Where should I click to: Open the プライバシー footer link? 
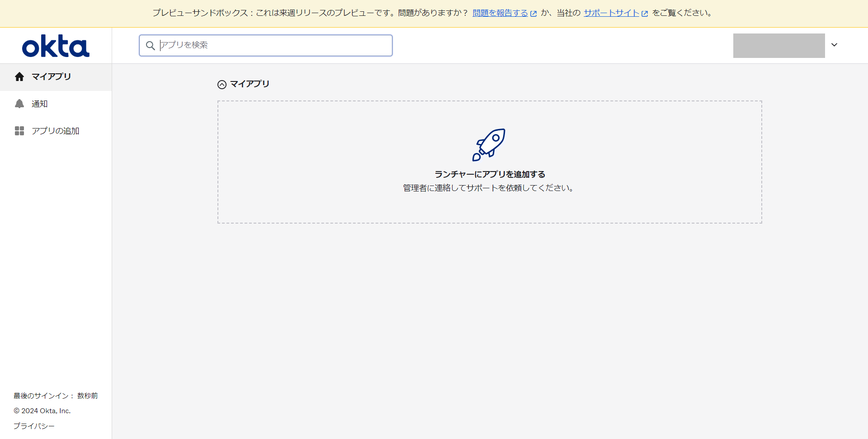[x=34, y=426]
